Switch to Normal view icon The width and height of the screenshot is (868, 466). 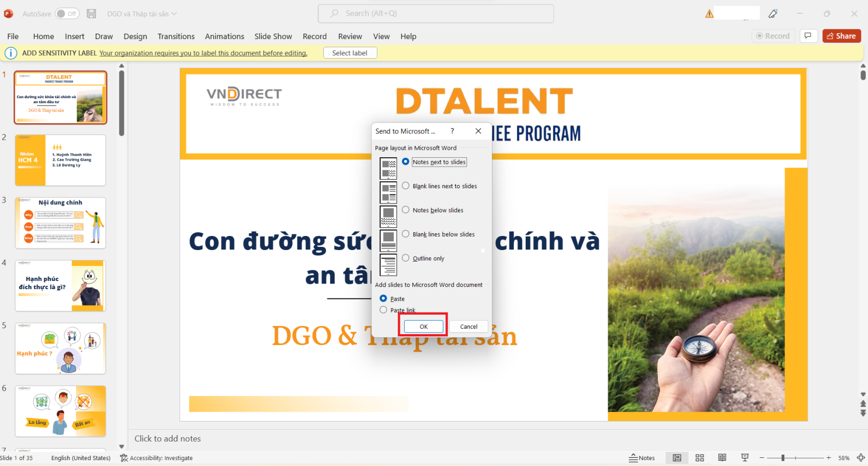pos(677,458)
